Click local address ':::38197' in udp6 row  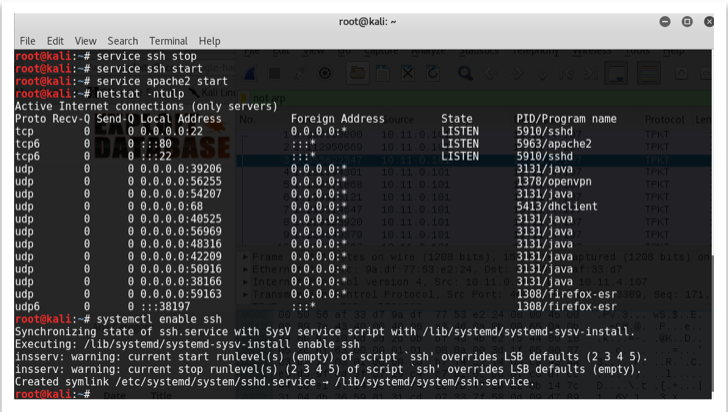pos(165,307)
